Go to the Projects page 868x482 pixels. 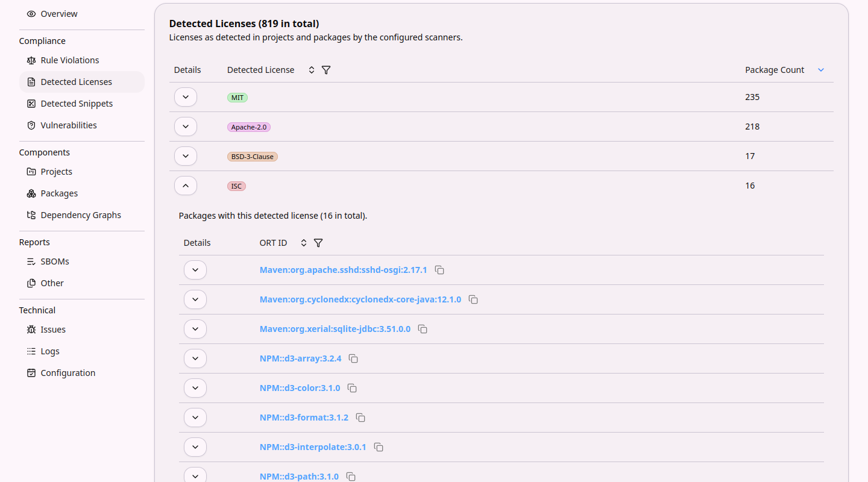pyautogui.click(x=82, y=172)
